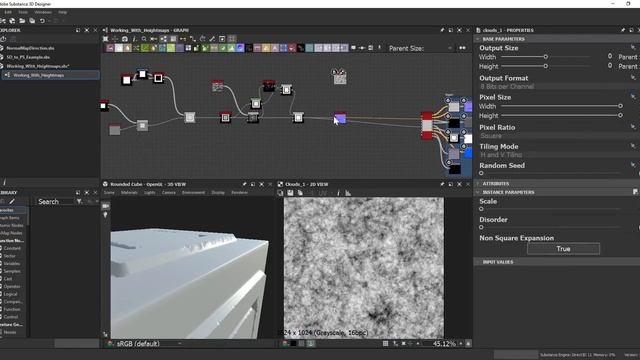The image size is (640, 360).
Task: Open the Help menu
Action: (62, 12)
